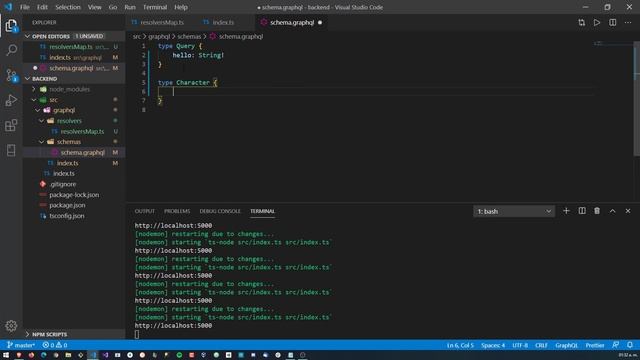Image resolution: width=640 pixels, height=360 pixels.
Task: Open the Selection menu
Action: pos(68,7)
